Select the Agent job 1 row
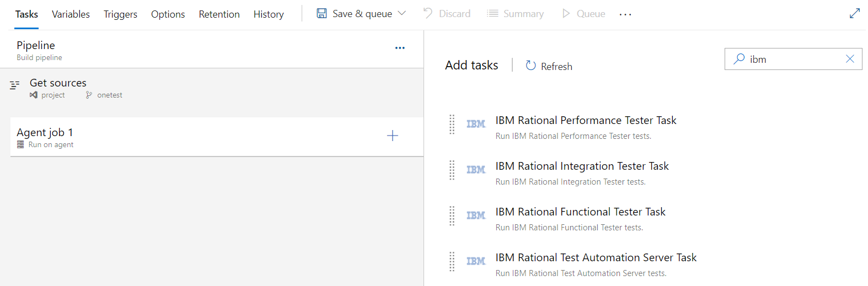Viewport: 868px width, 286px height. (x=217, y=137)
